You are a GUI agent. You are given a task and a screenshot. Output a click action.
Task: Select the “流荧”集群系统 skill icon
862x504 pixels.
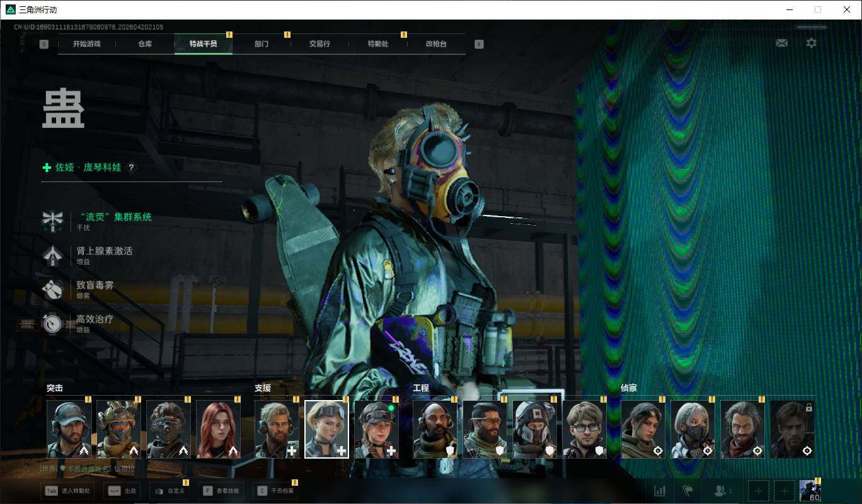[54, 221]
